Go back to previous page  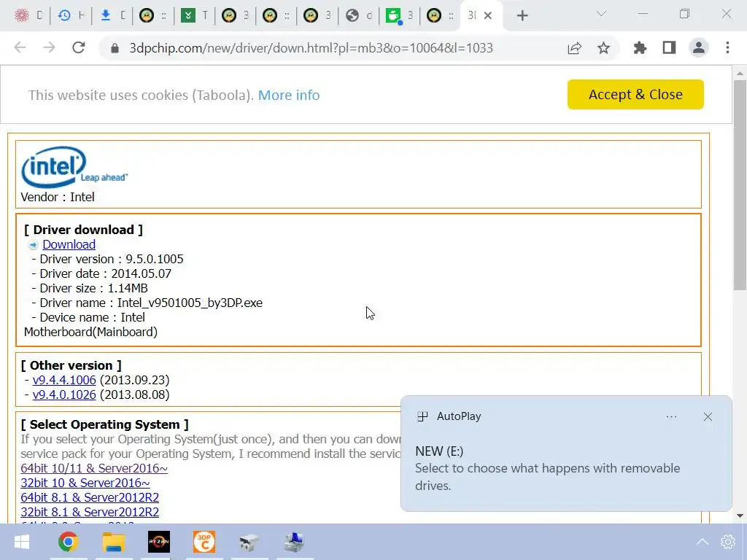[20, 47]
